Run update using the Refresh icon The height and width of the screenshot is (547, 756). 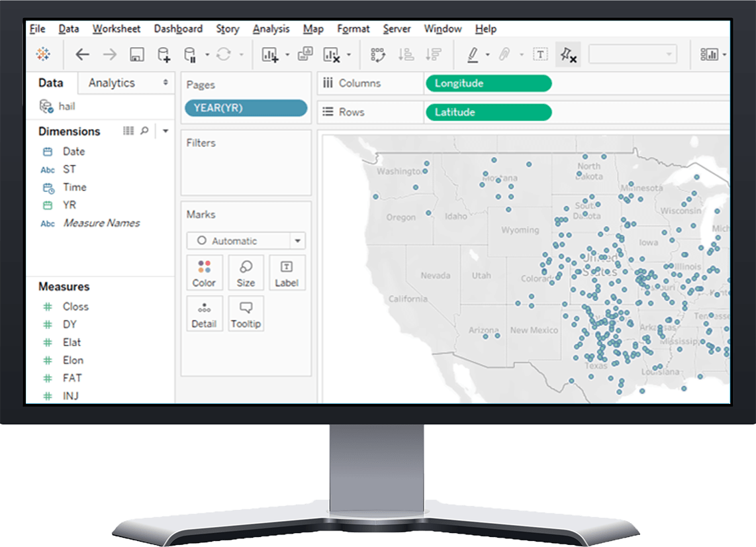pyautogui.click(x=224, y=54)
